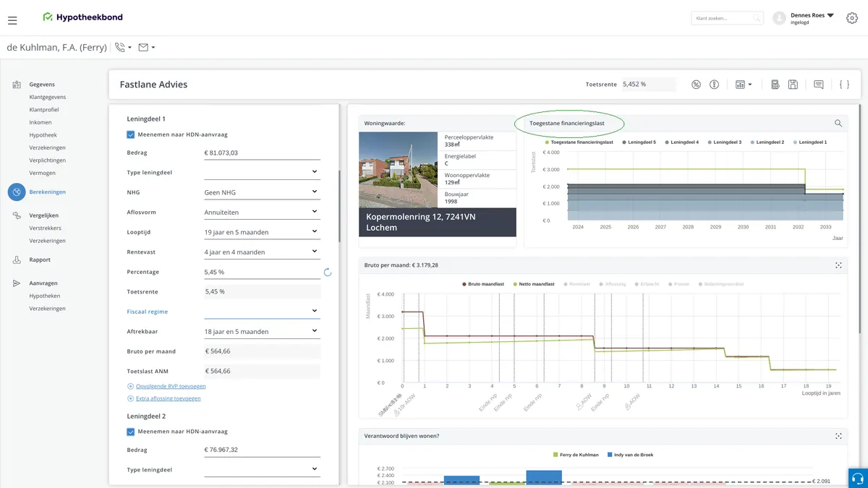Open the Fiscaal regime dropdown
868x488 pixels.
pos(262,312)
